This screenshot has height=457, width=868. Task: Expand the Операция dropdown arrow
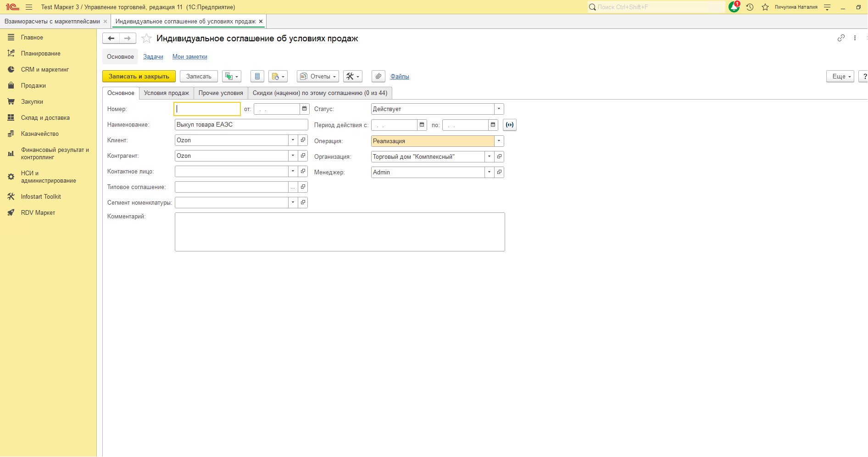(499, 141)
